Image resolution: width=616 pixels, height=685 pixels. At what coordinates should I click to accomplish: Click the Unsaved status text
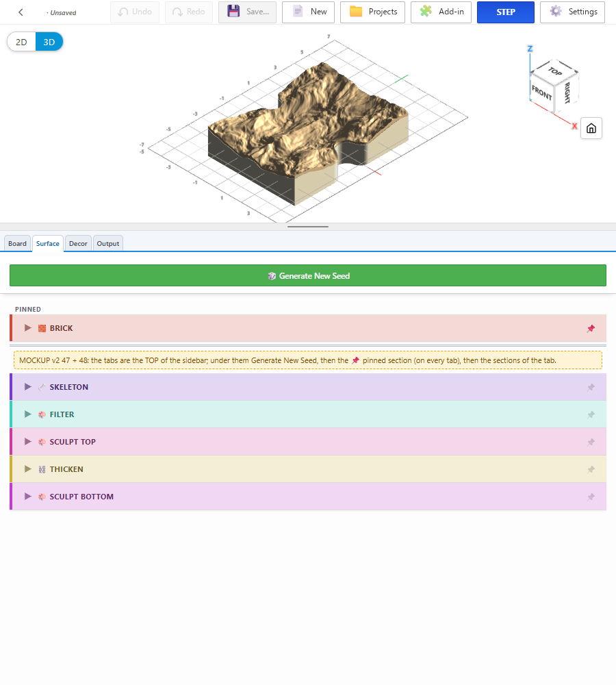click(x=62, y=12)
